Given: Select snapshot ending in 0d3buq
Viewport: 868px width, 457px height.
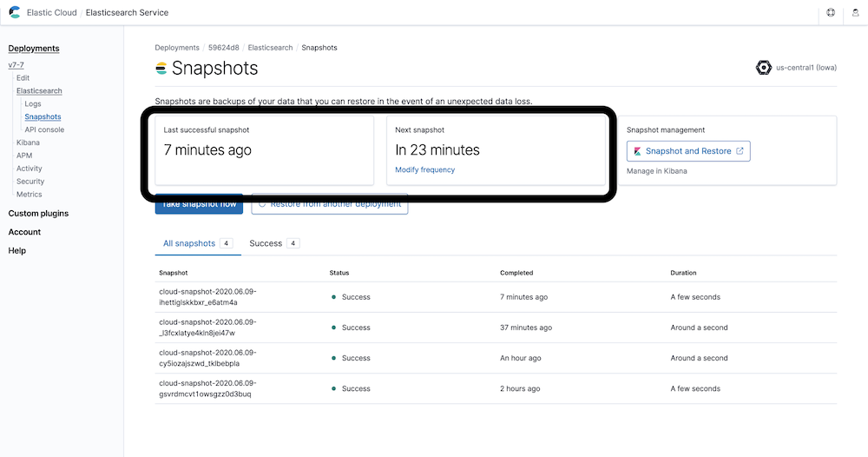Looking at the screenshot, I should click(207, 388).
